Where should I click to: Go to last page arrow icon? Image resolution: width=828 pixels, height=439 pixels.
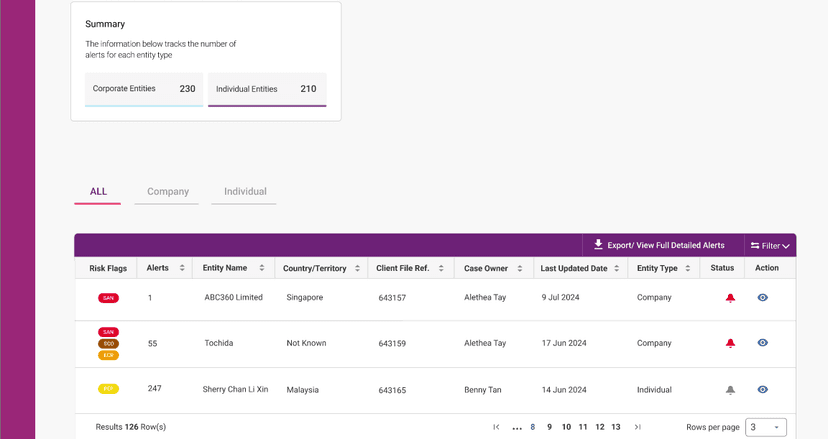(638, 427)
